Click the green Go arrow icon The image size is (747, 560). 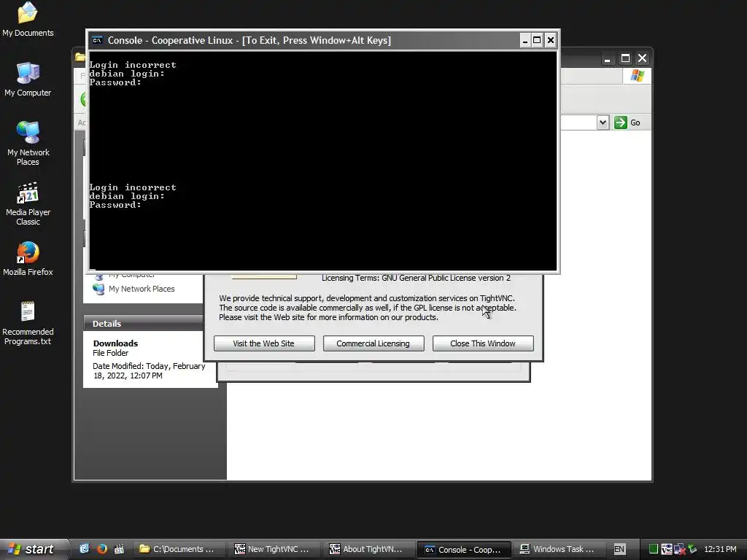[620, 122]
